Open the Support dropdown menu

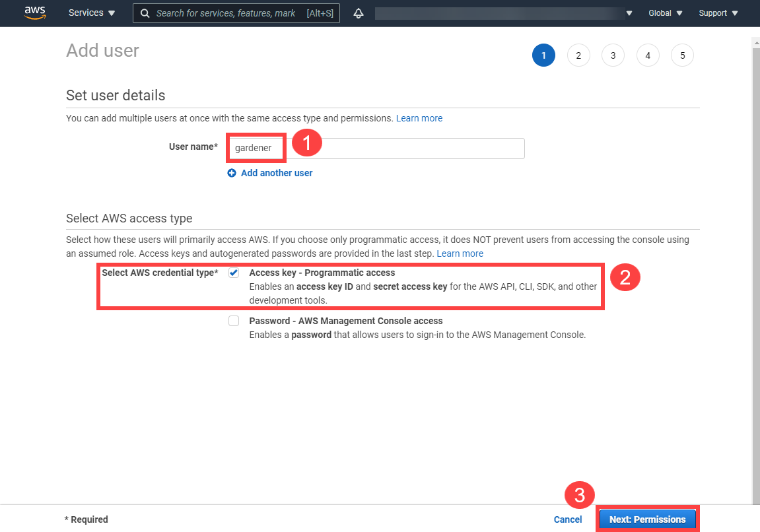718,13
